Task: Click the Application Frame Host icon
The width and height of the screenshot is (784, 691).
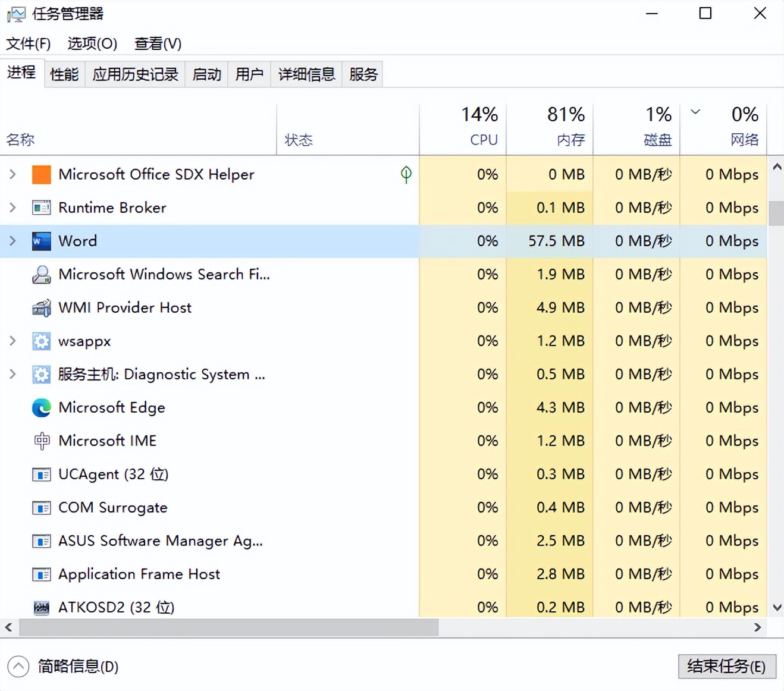Action: [41, 574]
